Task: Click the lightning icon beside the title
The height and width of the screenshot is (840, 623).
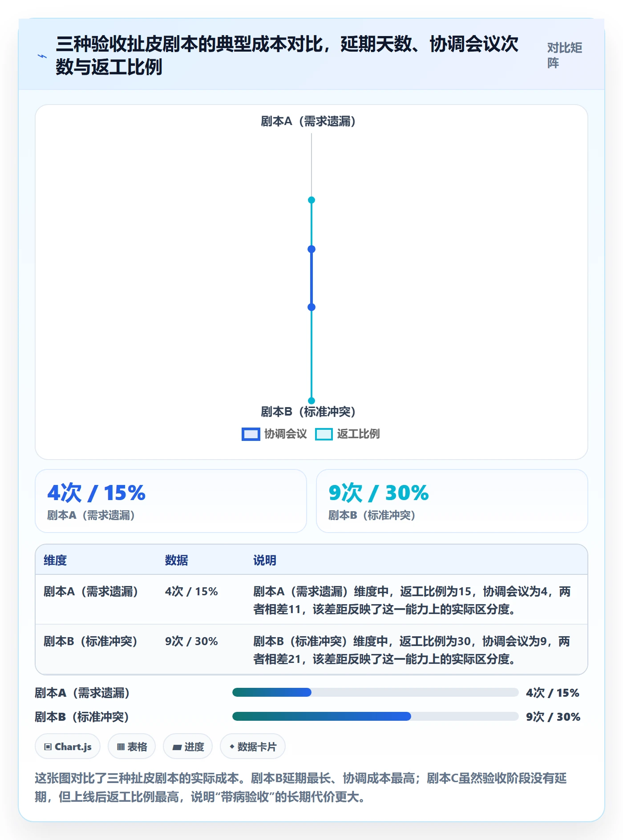Action: point(42,56)
